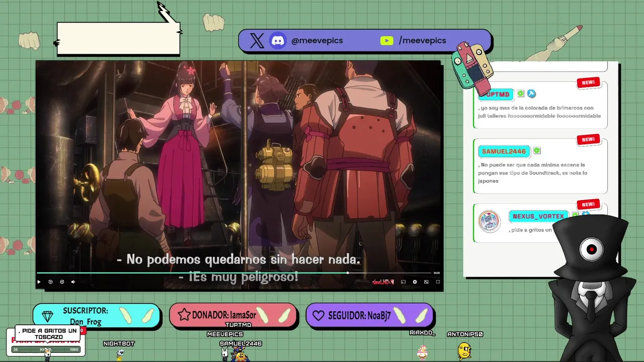Open the player settings gear

[415, 282]
